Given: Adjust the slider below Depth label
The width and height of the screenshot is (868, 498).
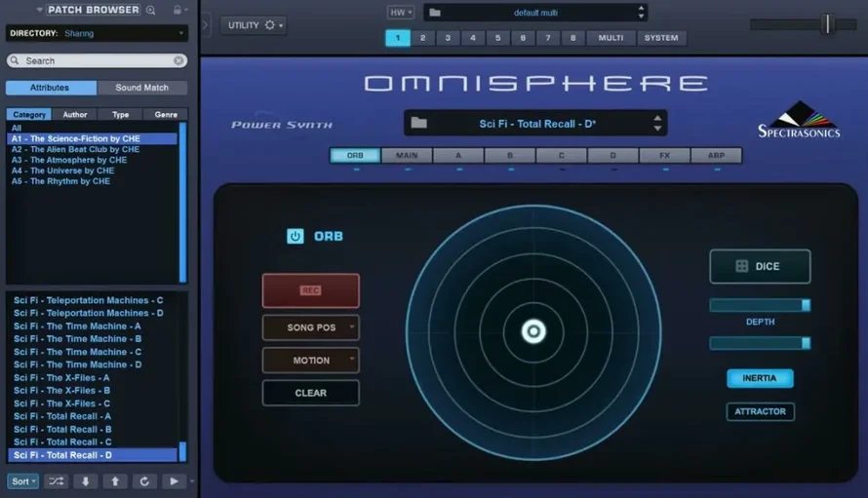Looking at the screenshot, I should tap(760, 343).
